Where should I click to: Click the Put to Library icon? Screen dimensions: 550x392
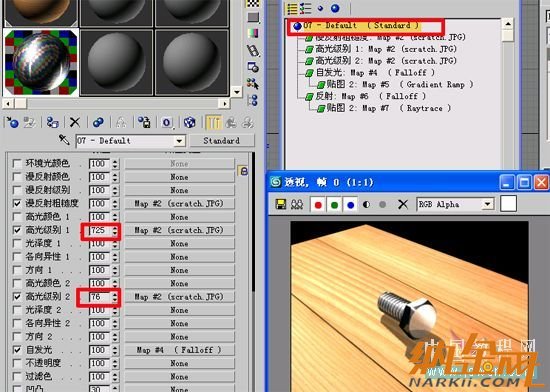(x=144, y=122)
